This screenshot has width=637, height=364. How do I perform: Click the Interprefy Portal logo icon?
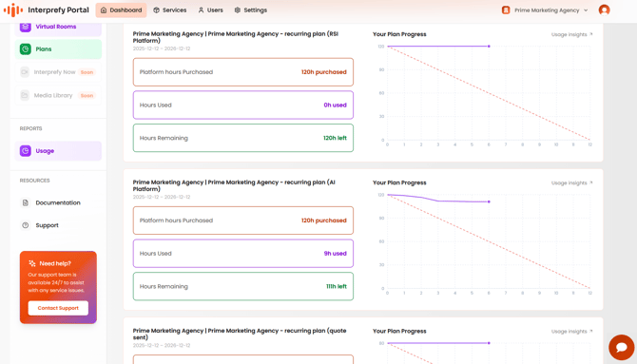coord(13,10)
